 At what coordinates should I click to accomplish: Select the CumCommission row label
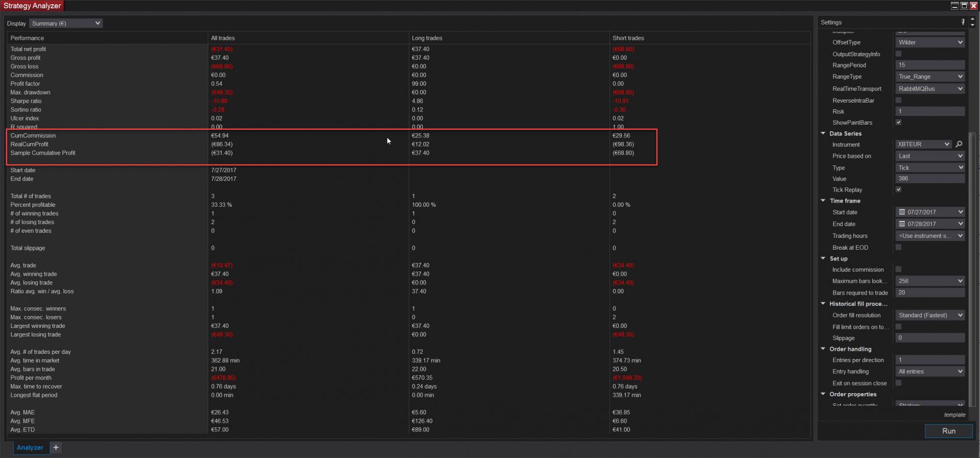point(33,136)
